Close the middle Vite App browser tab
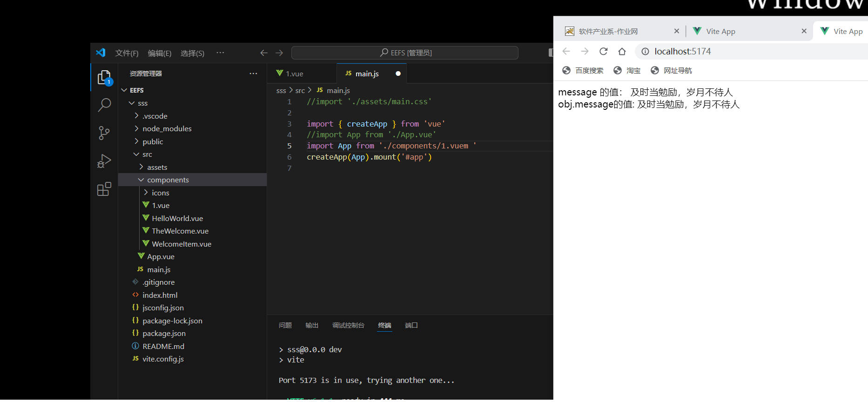This screenshot has width=868, height=402. [x=804, y=31]
